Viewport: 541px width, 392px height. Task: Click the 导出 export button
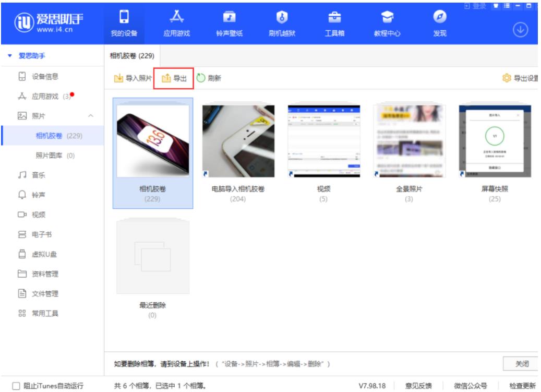174,78
